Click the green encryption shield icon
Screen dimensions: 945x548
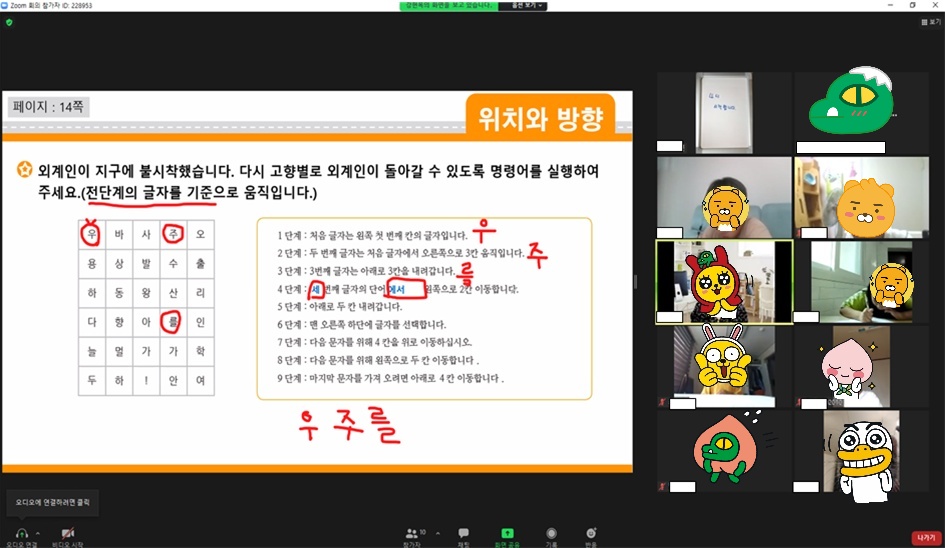click(x=9, y=22)
